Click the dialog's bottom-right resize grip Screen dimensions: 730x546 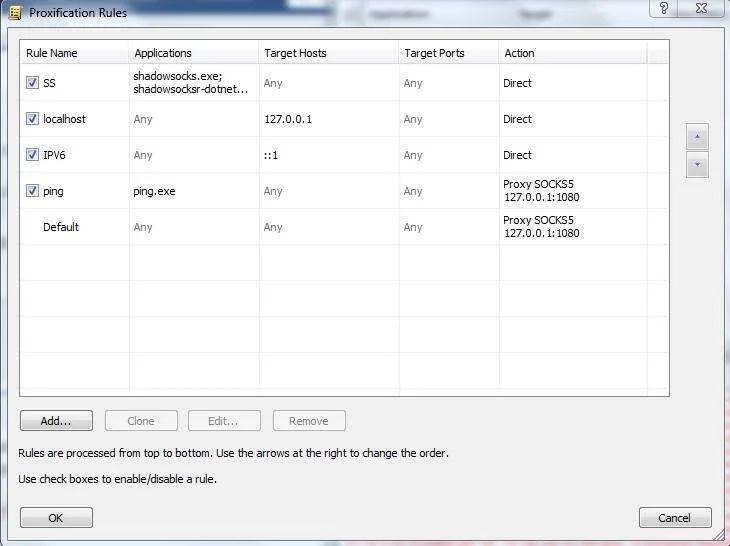tap(720, 537)
